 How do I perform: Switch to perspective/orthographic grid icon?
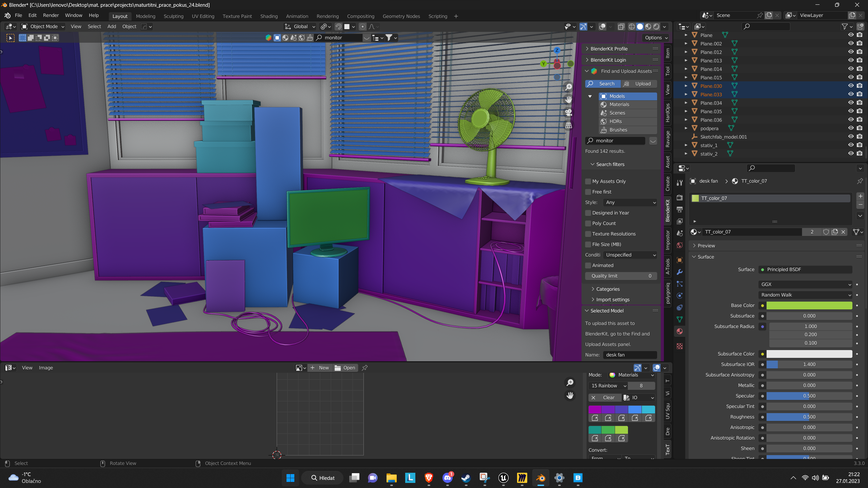(x=569, y=125)
